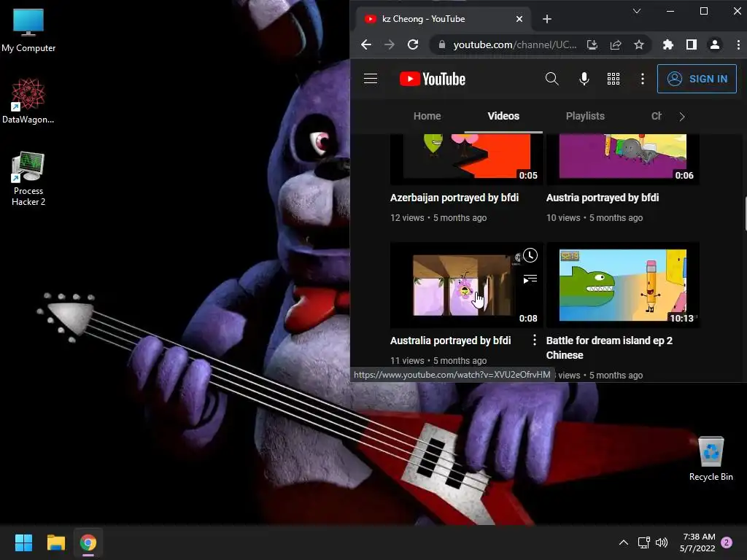The height and width of the screenshot is (560, 747).
Task: Open Azerbaijan portrayed by bfdi thumbnail
Action: coord(466,160)
